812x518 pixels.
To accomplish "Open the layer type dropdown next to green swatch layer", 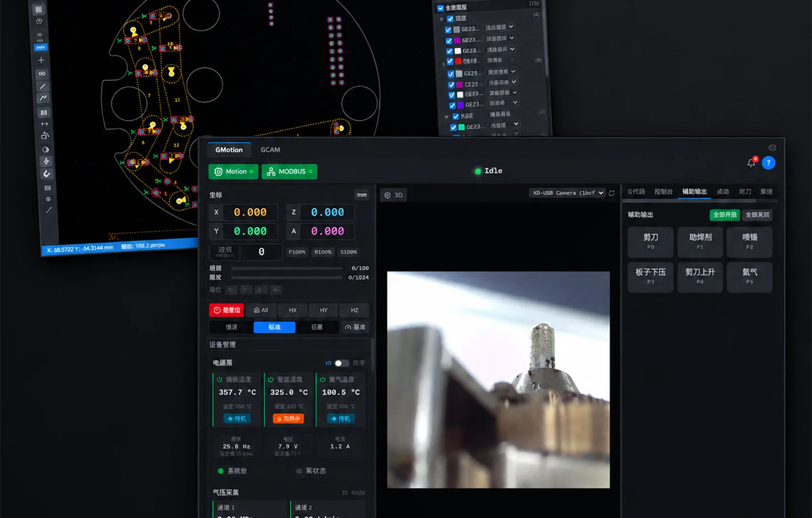I will click(504, 125).
